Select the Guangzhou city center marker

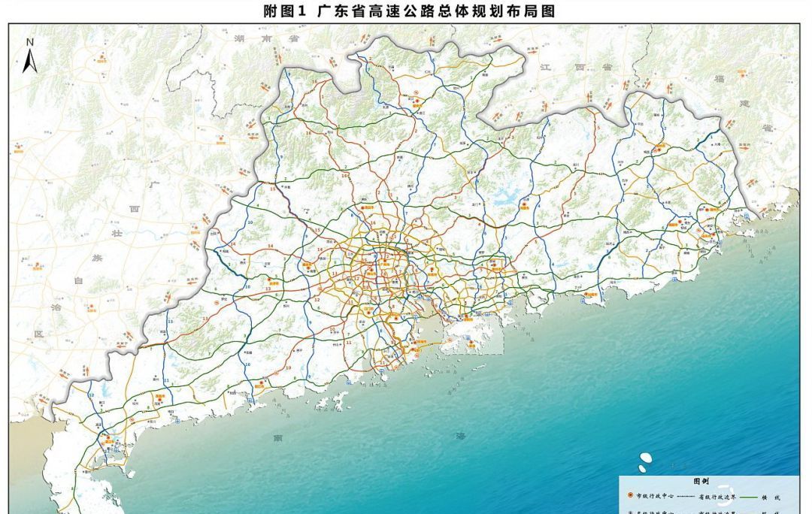click(385, 260)
